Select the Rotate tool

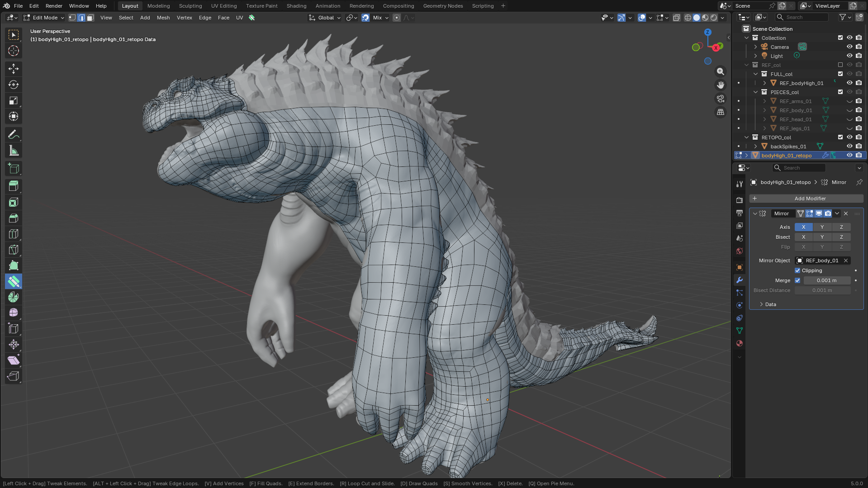tap(14, 85)
